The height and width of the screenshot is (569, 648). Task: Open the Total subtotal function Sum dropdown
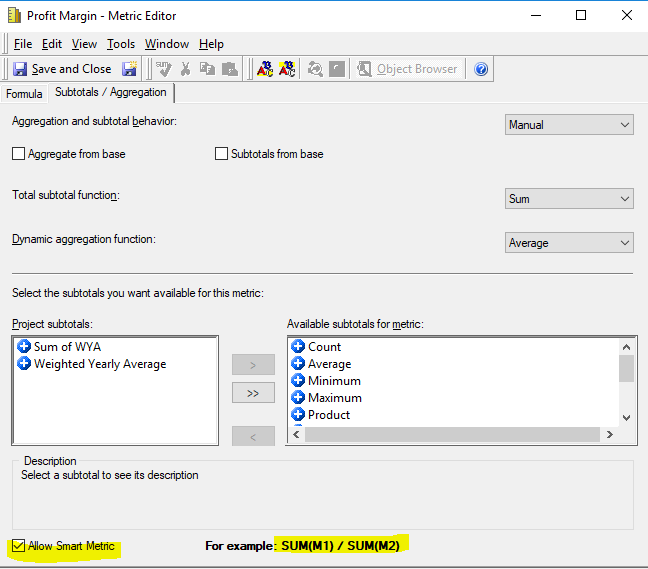569,199
